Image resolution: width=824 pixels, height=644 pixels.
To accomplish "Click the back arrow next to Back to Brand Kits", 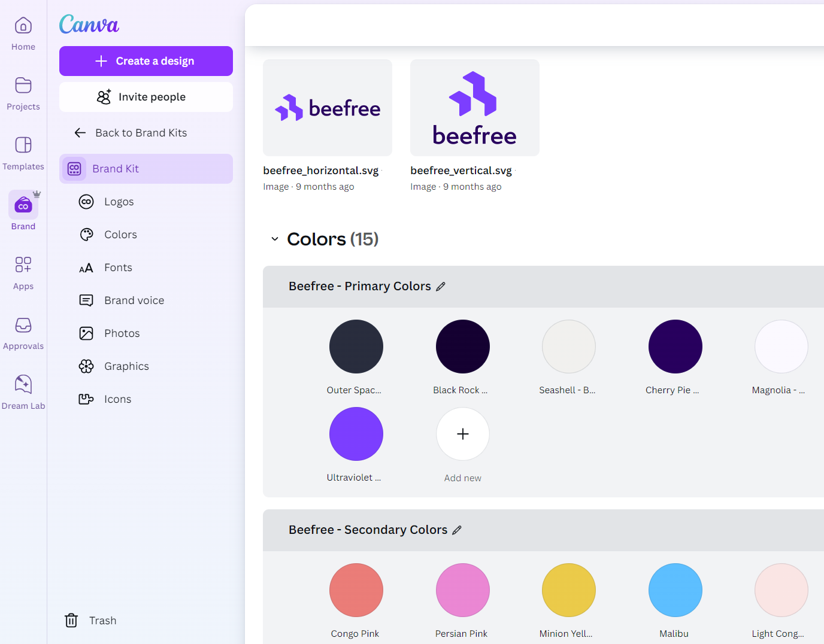I will pyautogui.click(x=80, y=133).
